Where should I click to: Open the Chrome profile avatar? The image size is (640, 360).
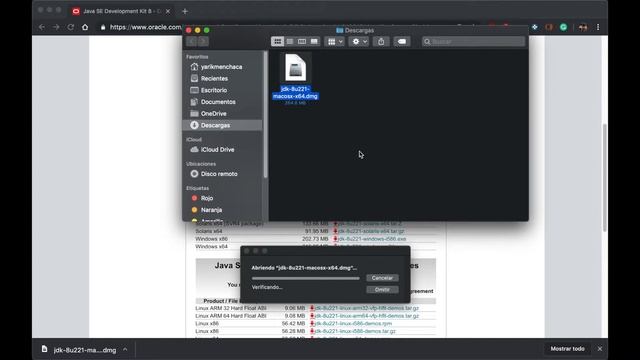pyautogui.click(x=582, y=27)
